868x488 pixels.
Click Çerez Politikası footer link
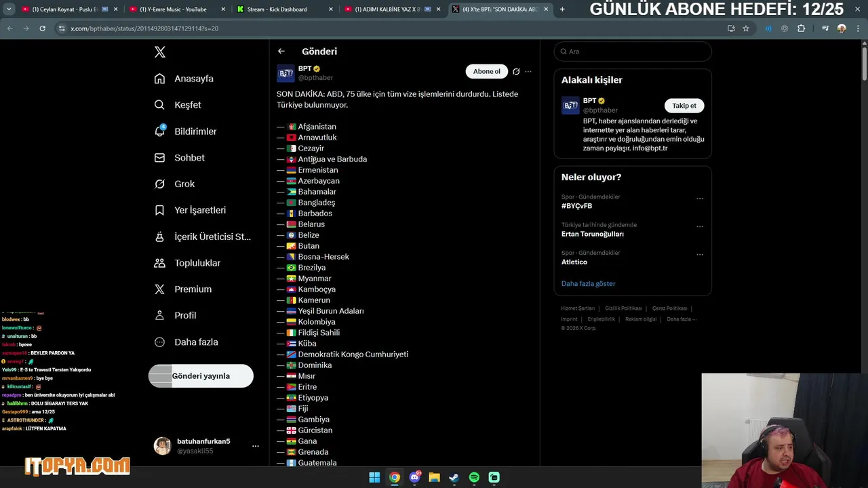(x=669, y=308)
